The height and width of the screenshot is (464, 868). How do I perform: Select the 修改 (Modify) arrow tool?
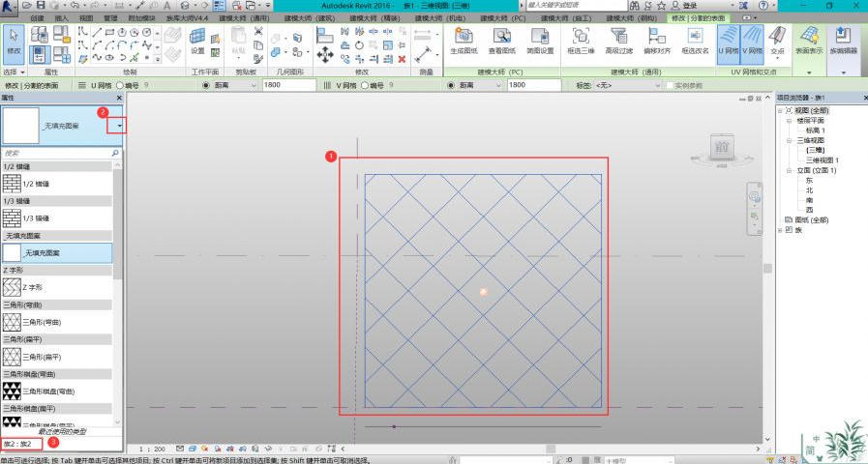pos(14,43)
